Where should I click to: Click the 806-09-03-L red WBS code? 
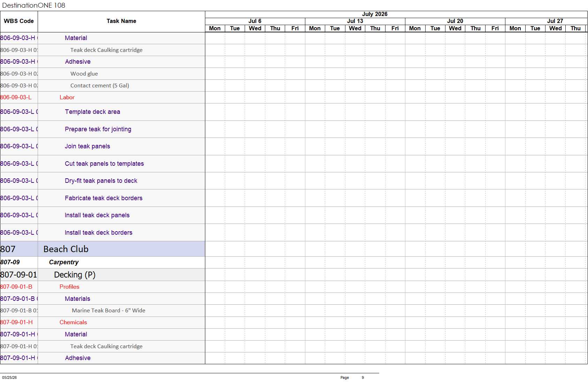pos(16,98)
